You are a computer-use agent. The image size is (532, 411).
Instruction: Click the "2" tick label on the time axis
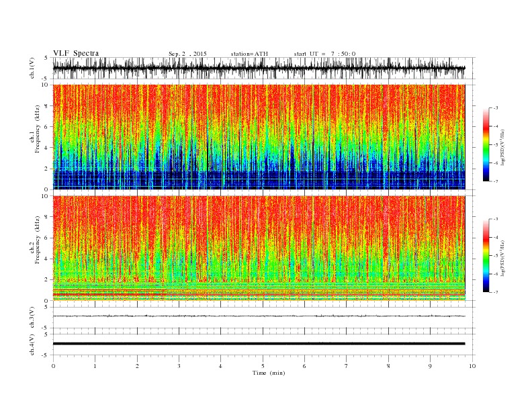[x=137, y=366]
